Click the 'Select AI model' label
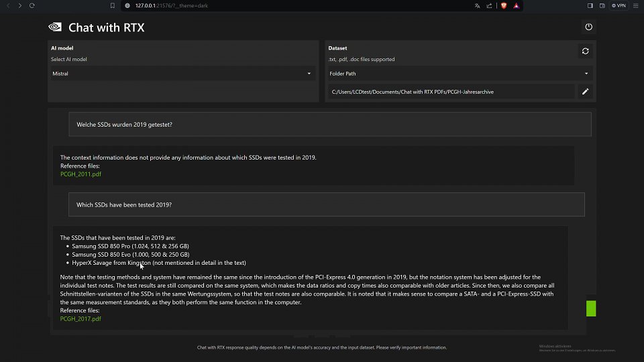 tap(68, 59)
